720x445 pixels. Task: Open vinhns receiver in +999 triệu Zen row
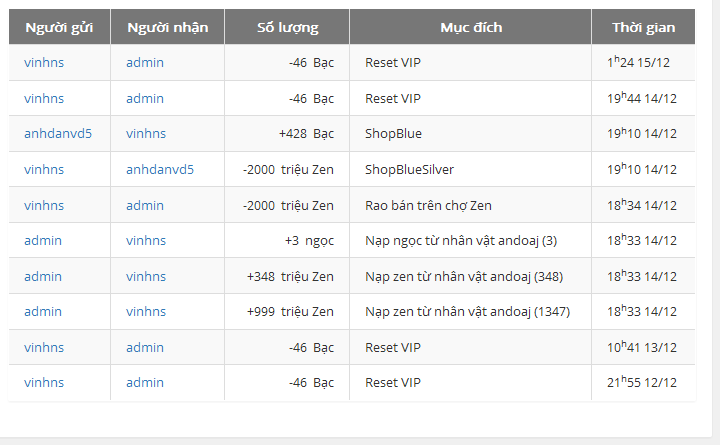pyautogui.click(x=146, y=312)
